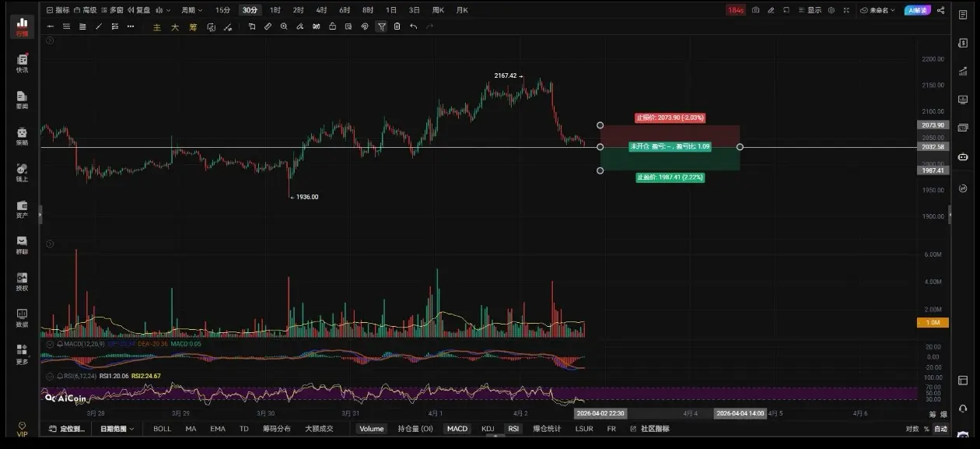980x449 pixels.
Task: Open the 资产 assets sidebar icon
Action: tap(22, 209)
